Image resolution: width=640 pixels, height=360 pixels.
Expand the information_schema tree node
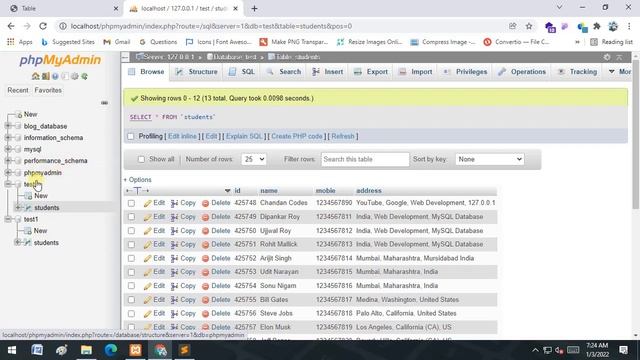point(8,138)
